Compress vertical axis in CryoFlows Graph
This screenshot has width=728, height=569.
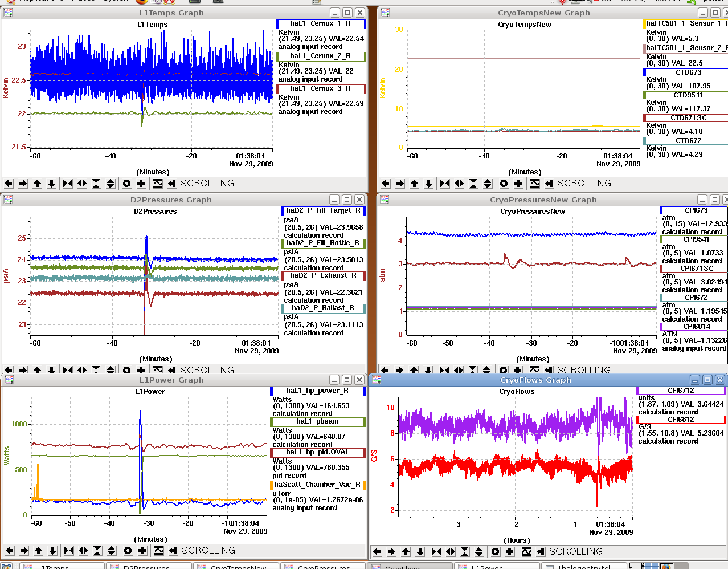tap(465, 552)
